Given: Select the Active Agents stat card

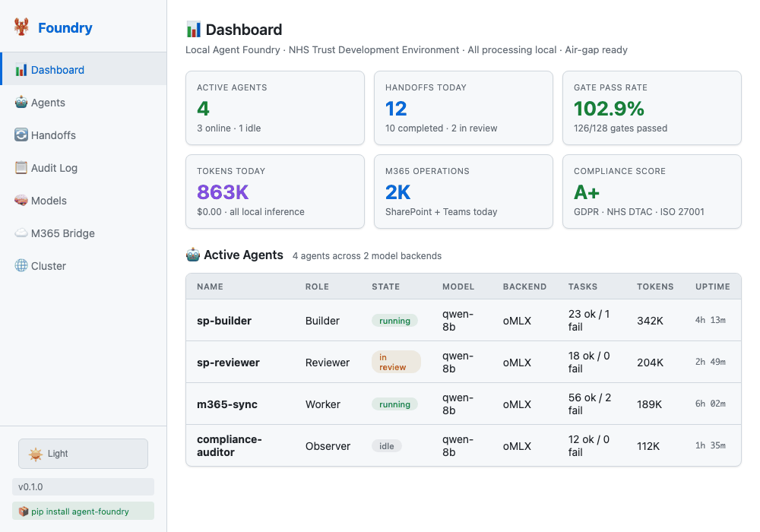Looking at the screenshot, I should click(275, 108).
